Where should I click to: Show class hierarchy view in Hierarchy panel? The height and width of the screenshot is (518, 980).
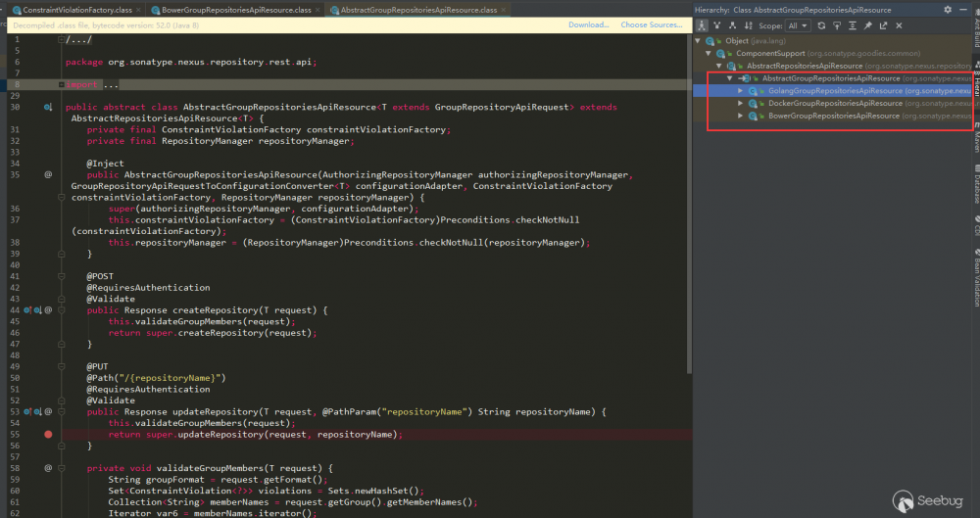coord(703,25)
